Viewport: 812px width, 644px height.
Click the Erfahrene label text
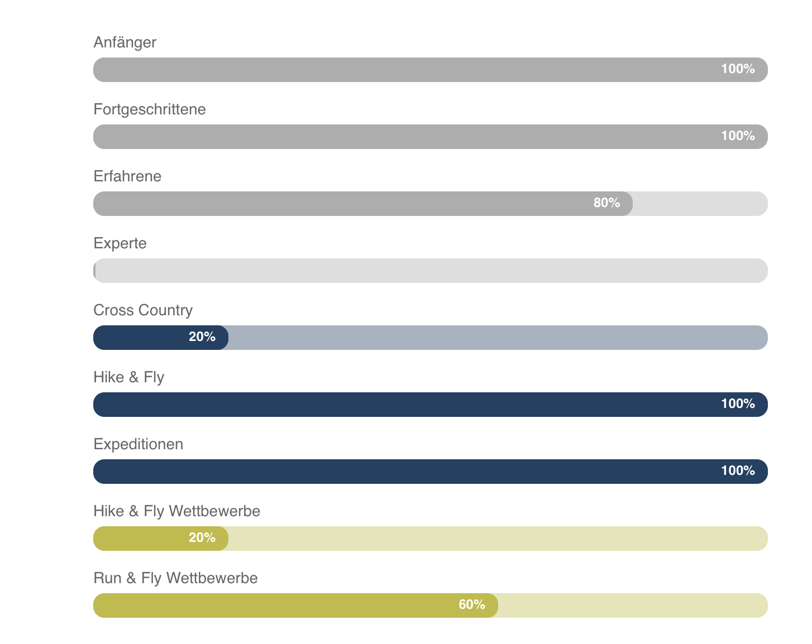coord(127,176)
